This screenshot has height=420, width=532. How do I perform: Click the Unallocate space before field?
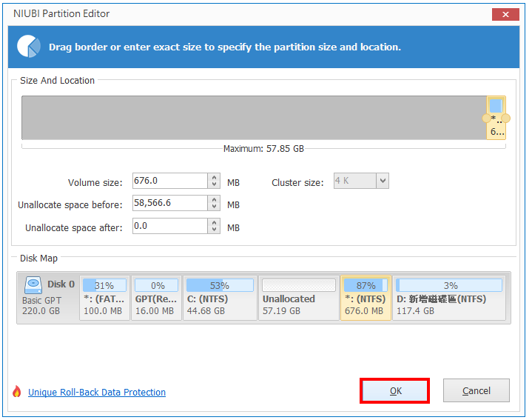click(x=170, y=203)
